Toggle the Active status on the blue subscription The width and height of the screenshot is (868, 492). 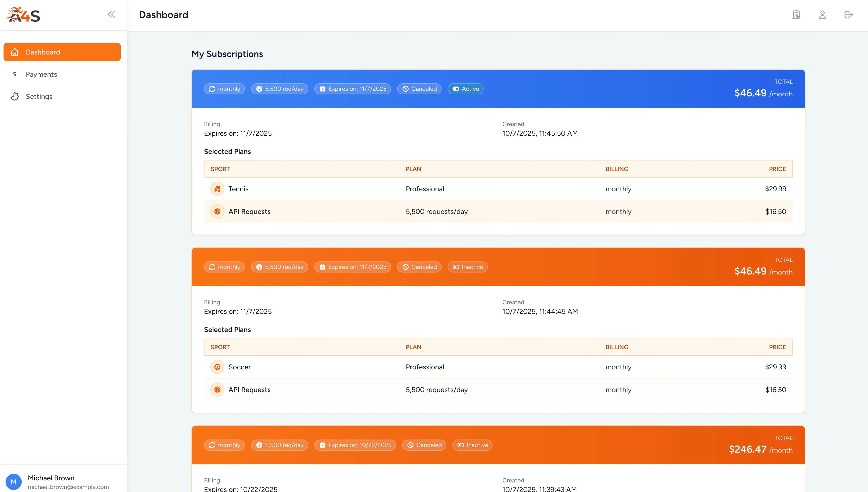(x=466, y=89)
